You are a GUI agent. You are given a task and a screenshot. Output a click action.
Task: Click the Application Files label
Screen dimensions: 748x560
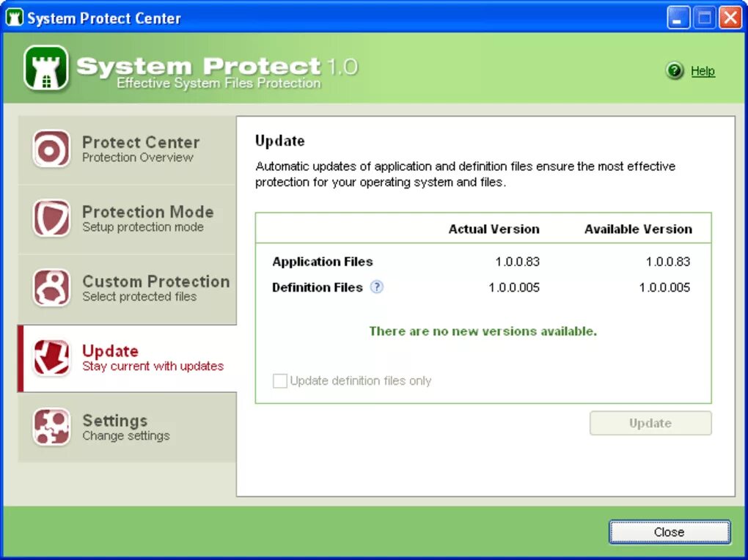point(323,262)
